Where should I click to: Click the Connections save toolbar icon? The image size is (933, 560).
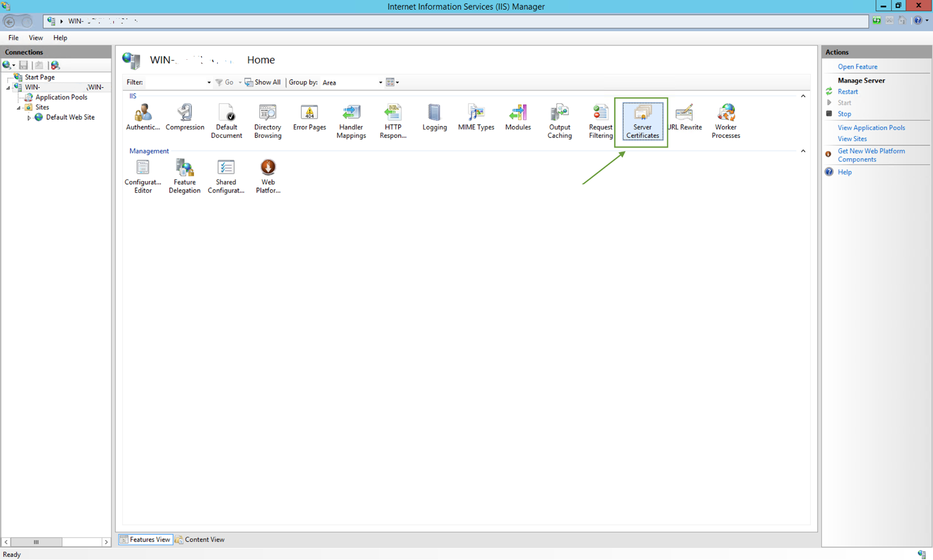(23, 65)
